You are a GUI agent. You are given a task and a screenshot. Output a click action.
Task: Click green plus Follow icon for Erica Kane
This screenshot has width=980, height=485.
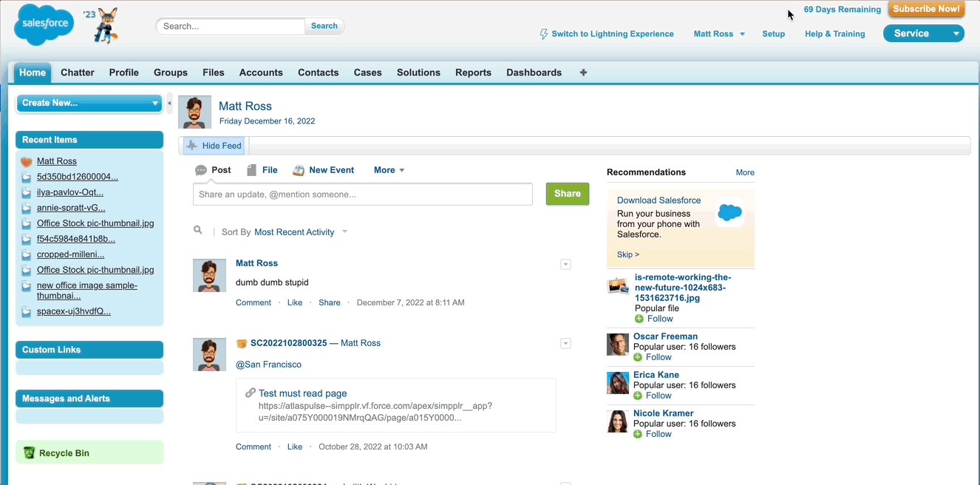639,396
